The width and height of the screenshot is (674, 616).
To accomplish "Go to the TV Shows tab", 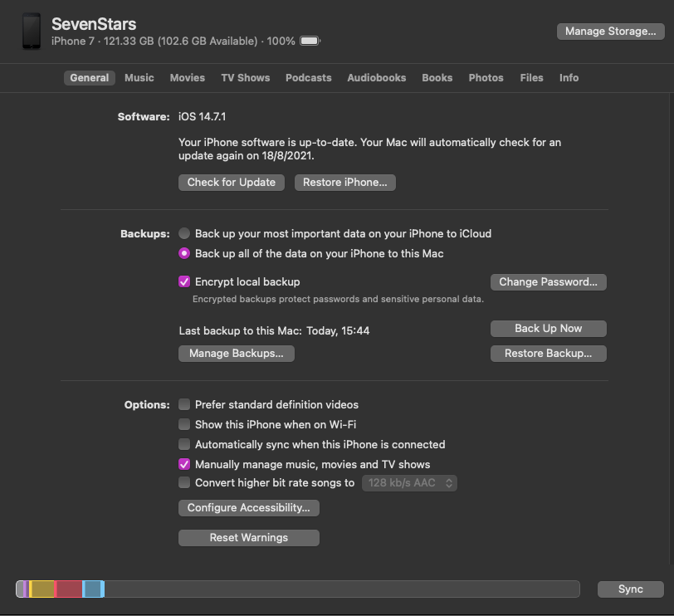I will coord(246,78).
